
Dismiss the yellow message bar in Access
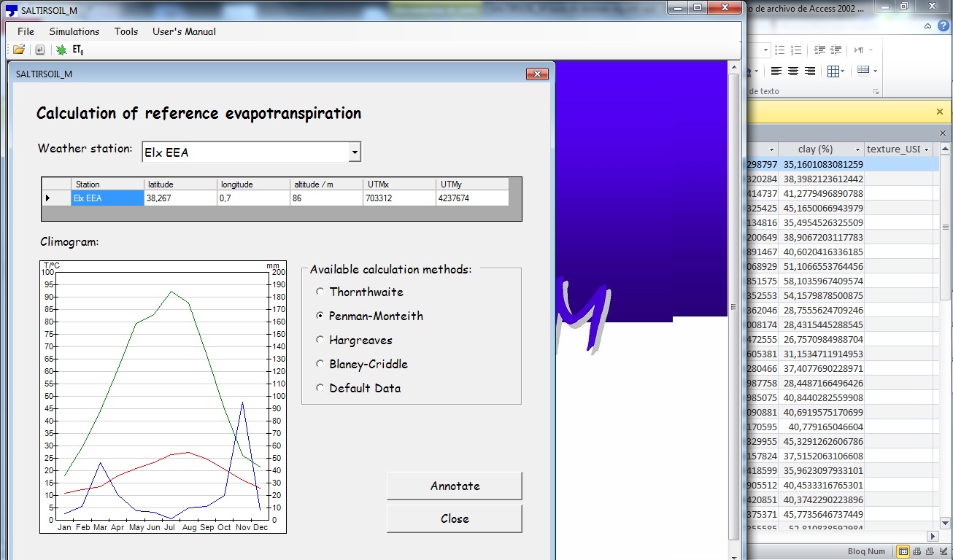pyautogui.click(x=940, y=112)
